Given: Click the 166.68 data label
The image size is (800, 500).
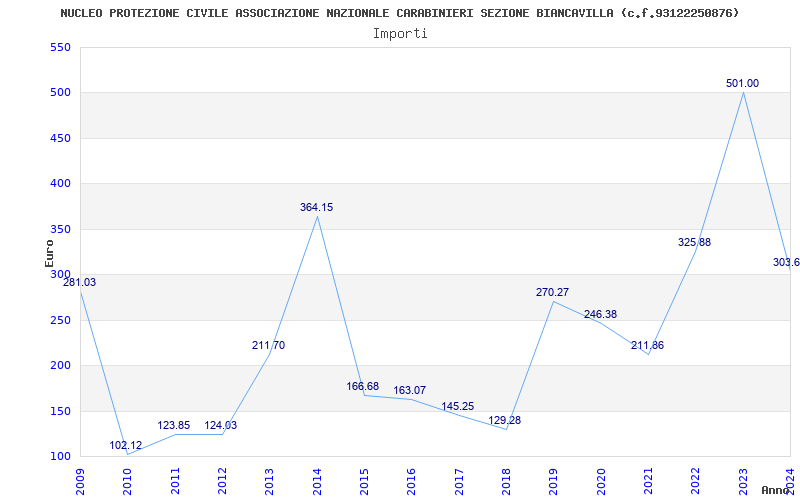Looking at the screenshot, I should coord(363,387).
